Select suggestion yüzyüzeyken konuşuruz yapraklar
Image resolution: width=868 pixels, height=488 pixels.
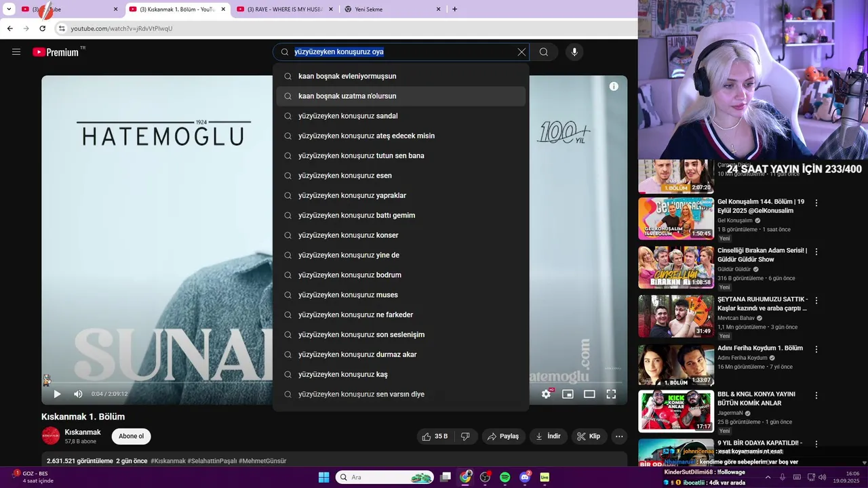(x=401, y=195)
